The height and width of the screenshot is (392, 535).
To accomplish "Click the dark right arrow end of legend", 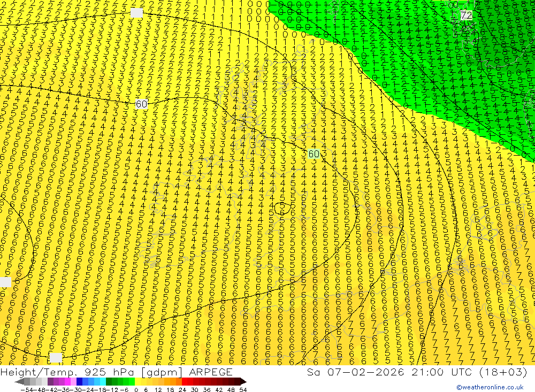I will (243, 381).
